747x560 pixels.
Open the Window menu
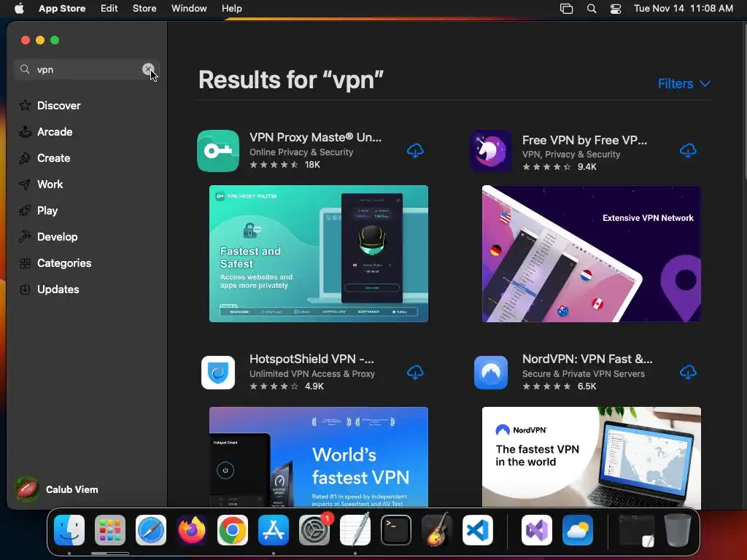pos(189,9)
